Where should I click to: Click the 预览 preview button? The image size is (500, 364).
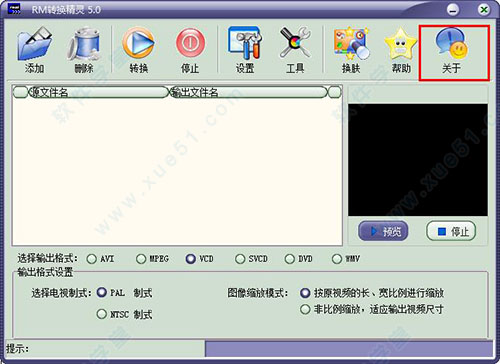click(x=383, y=231)
